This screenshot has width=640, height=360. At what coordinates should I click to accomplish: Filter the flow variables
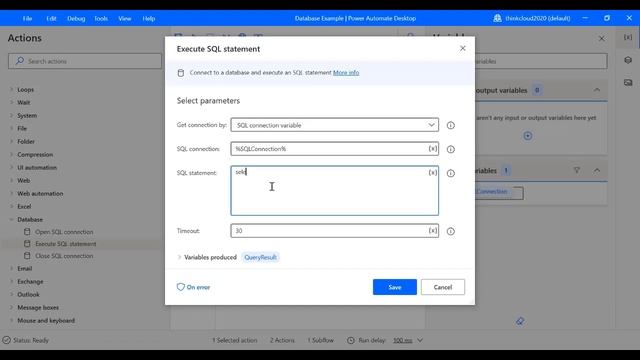(576, 170)
